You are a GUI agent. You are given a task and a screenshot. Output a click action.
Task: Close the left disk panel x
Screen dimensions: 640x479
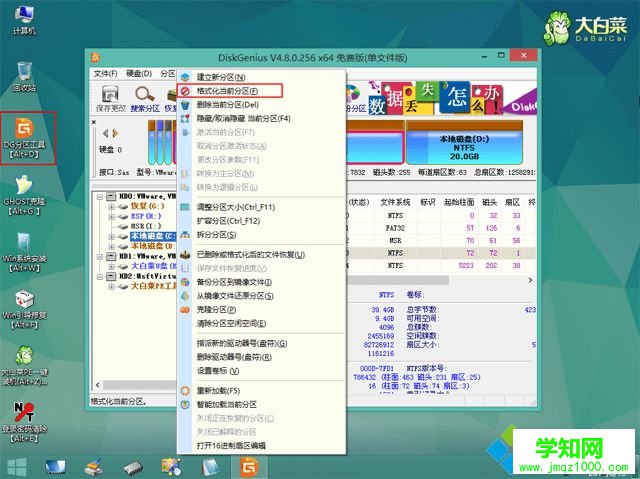coord(94,122)
